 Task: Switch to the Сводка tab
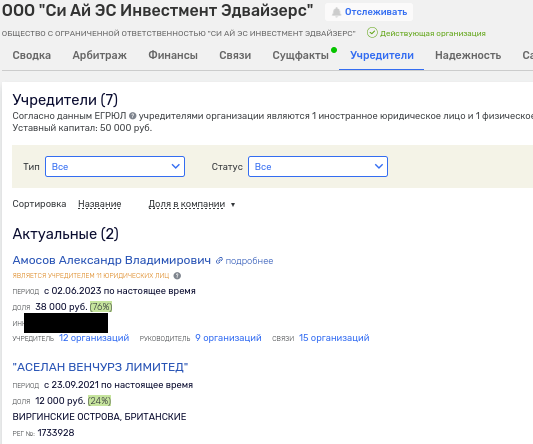32,55
